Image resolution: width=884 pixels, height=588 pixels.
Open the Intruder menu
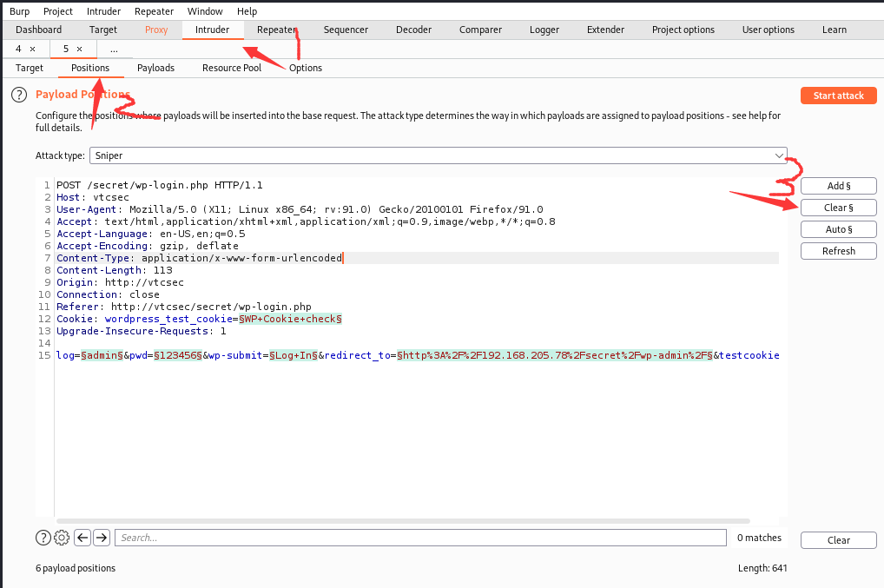coord(103,11)
